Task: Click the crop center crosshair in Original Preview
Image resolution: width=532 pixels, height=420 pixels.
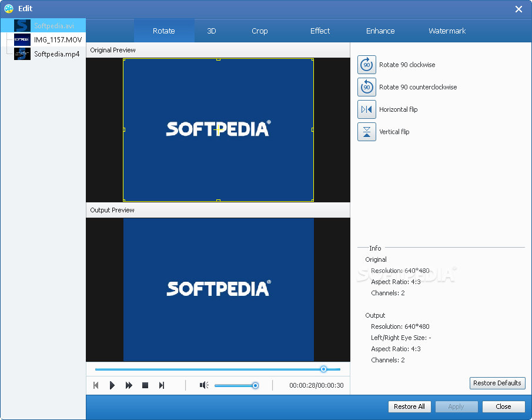Action: 218,129
